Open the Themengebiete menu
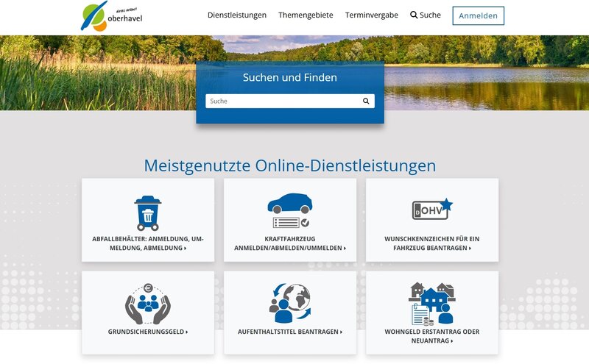The width and height of the screenshot is (589, 364). coord(306,15)
